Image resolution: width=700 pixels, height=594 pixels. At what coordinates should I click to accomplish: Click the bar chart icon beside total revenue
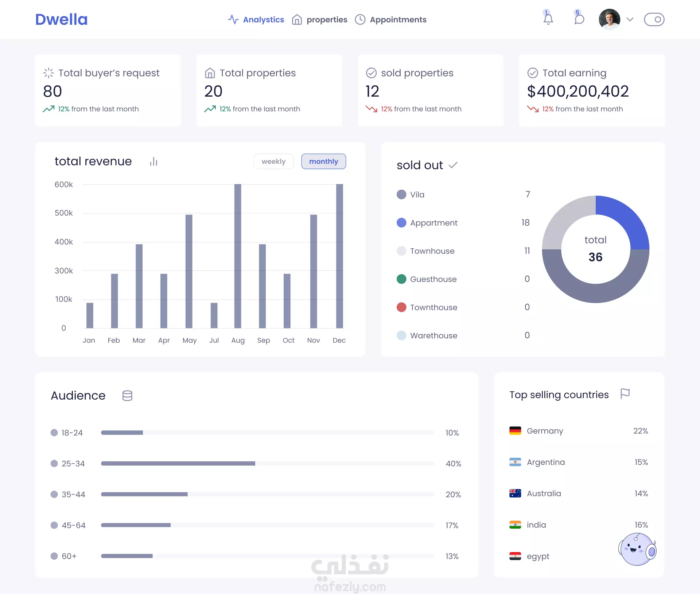(153, 162)
